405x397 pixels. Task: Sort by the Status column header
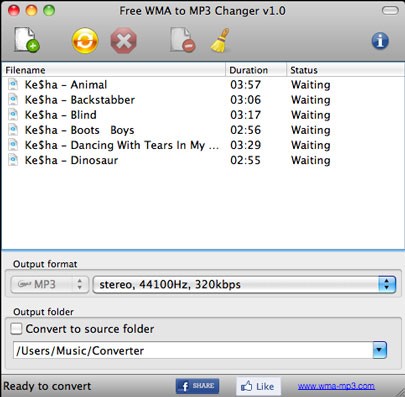click(345, 70)
